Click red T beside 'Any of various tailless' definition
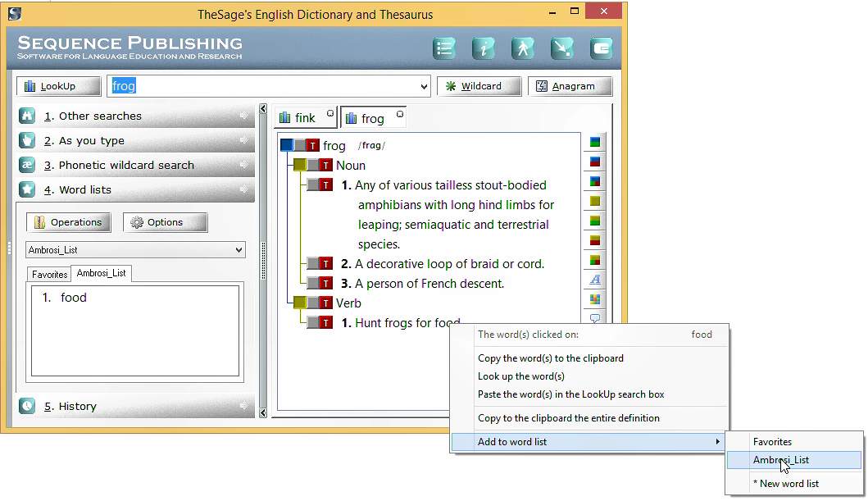Screen dimensions: 868x501 (x=326, y=184)
